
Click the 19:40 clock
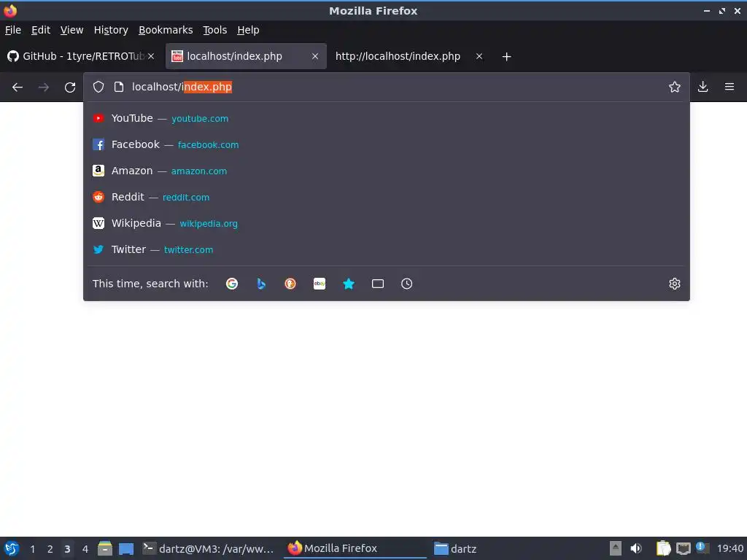pos(729,548)
